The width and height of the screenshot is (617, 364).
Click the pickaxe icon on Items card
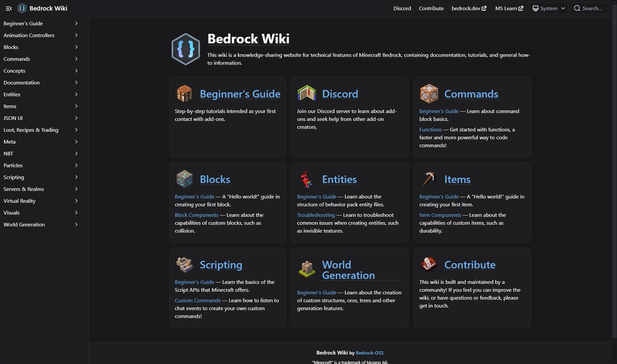(x=429, y=179)
